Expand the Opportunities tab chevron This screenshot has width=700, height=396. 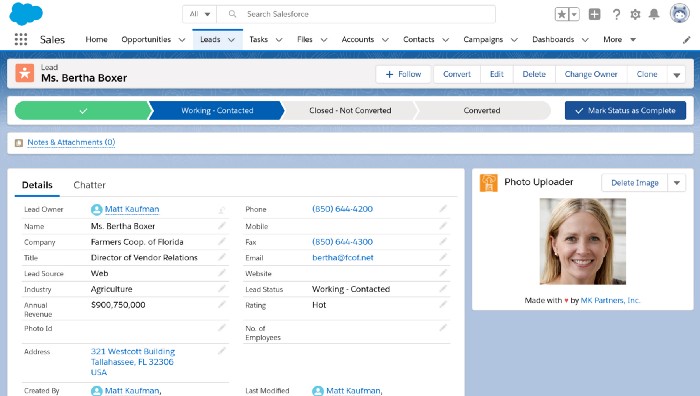(182, 40)
